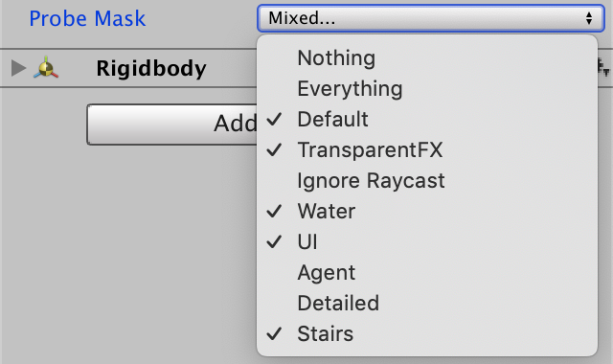
Task: Open Rigidbody settings icon at right edge
Action: 604,68
